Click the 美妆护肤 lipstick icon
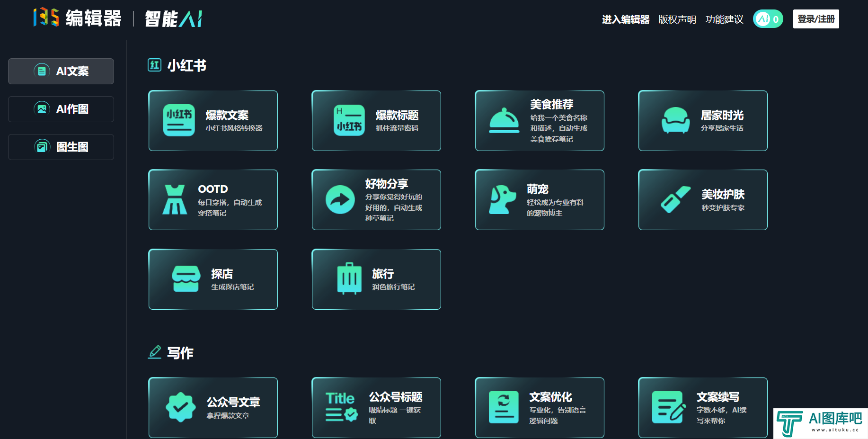The image size is (868, 439). (676, 200)
